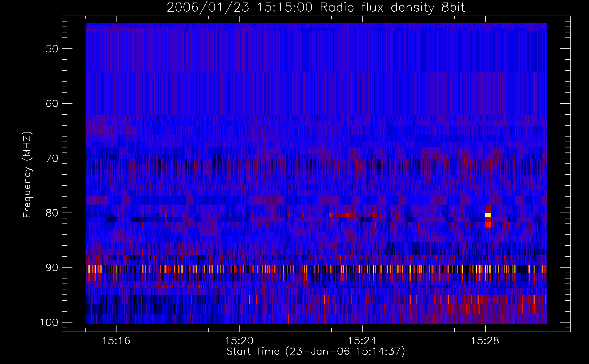Select the 15:24 time tick label
This screenshot has width=589, height=364.
[362, 341]
